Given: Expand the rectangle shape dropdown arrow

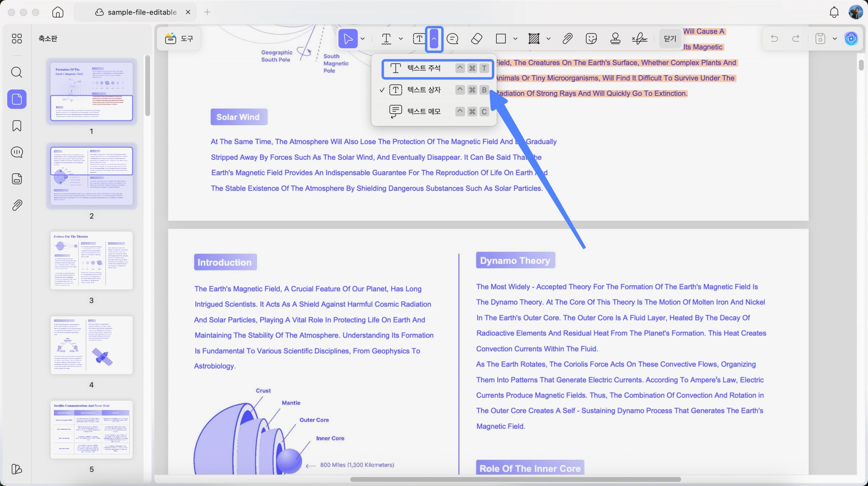Looking at the screenshot, I should coord(515,39).
